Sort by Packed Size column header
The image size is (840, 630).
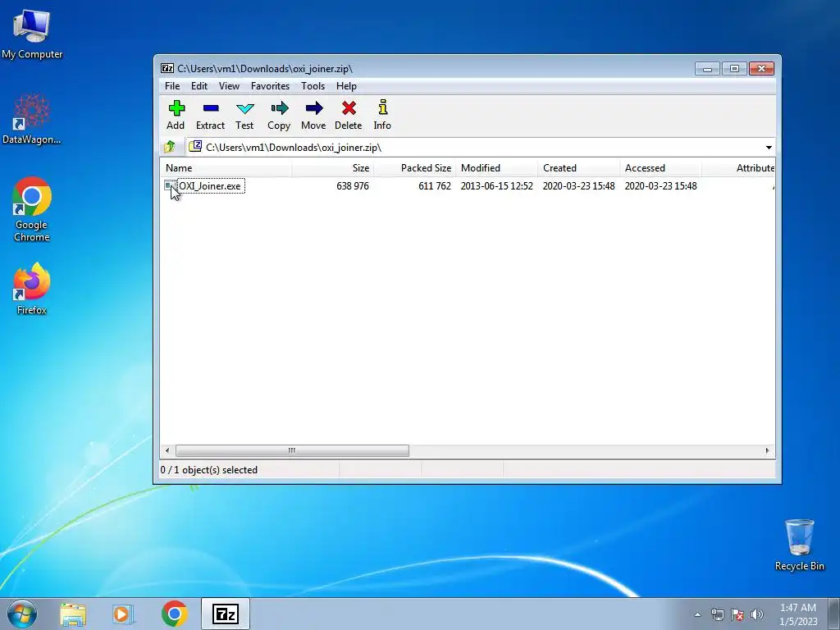click(x=414, y=167)
